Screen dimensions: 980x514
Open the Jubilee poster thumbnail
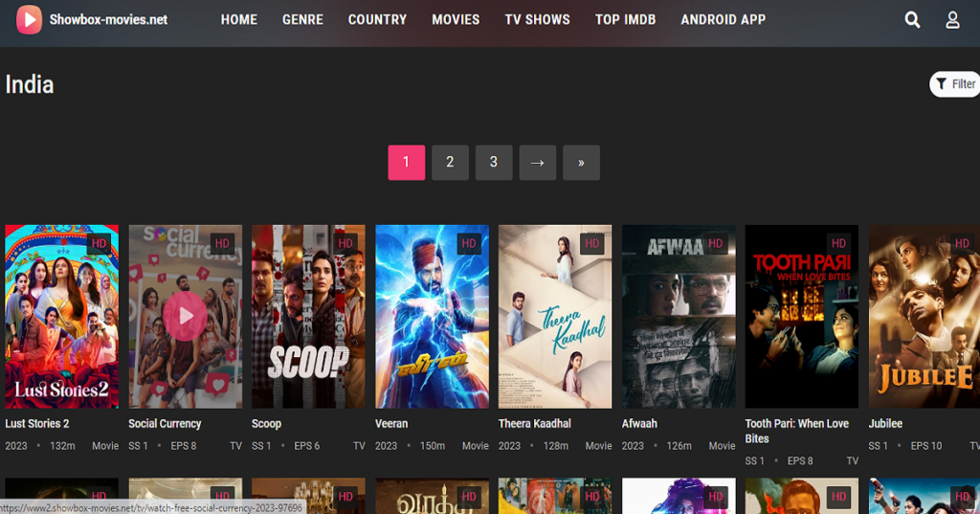(x=924, y=317)
